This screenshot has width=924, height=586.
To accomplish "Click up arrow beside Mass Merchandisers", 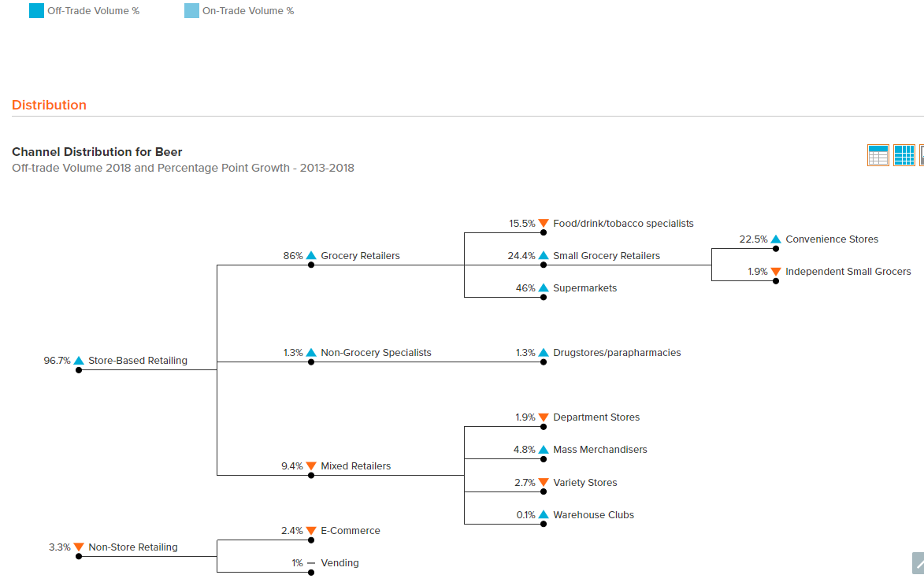I will click(544, 450).
